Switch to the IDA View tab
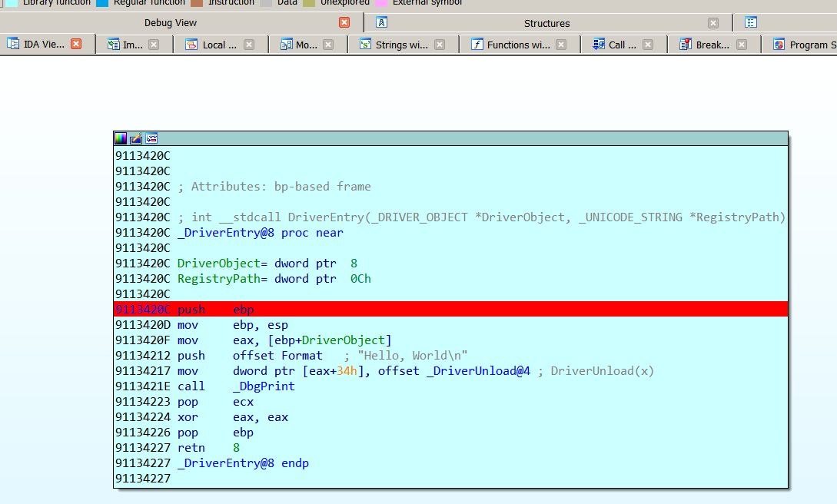Viewport: 837px width, 504px height. 44,45
